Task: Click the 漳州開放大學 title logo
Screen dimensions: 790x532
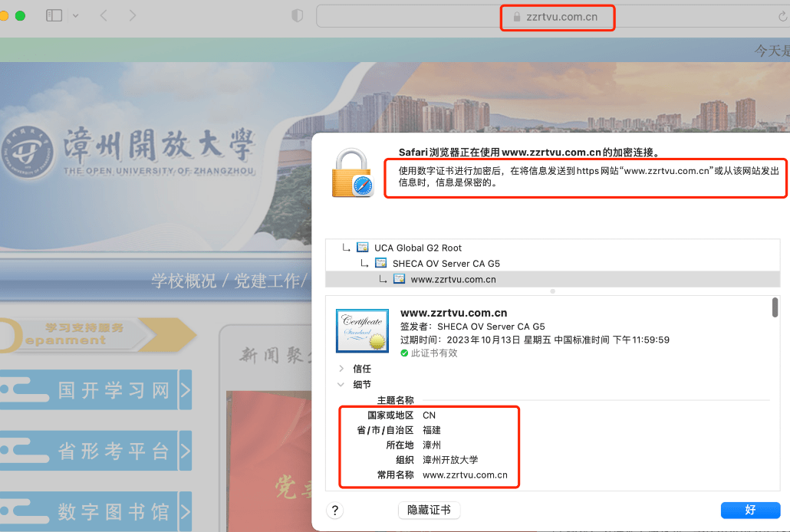Action: point(158,145)
